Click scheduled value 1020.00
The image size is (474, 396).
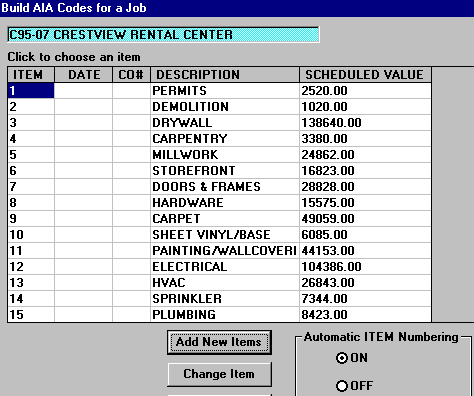tap(365, 107)
